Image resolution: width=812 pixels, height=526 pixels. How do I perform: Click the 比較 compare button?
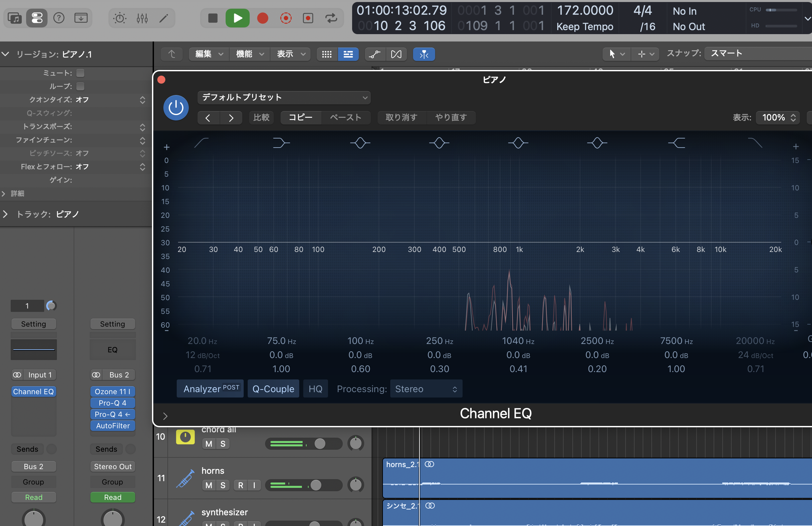click(x=261, y=117)
